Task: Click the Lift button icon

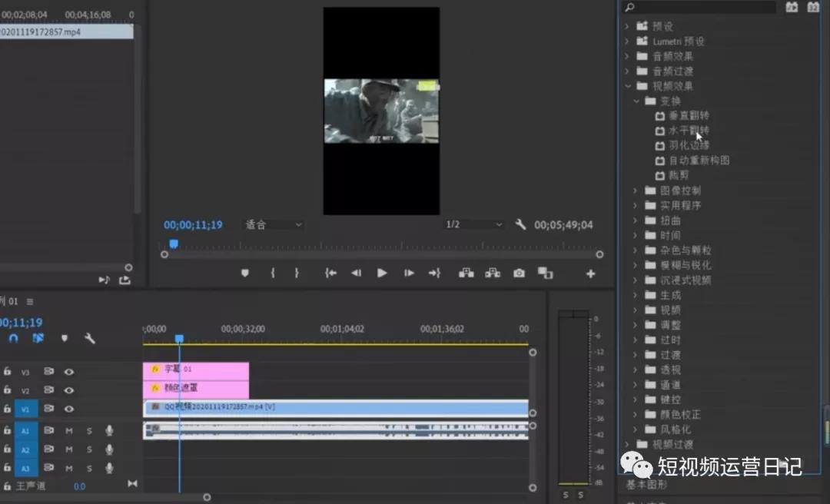Action: point(466,273)
